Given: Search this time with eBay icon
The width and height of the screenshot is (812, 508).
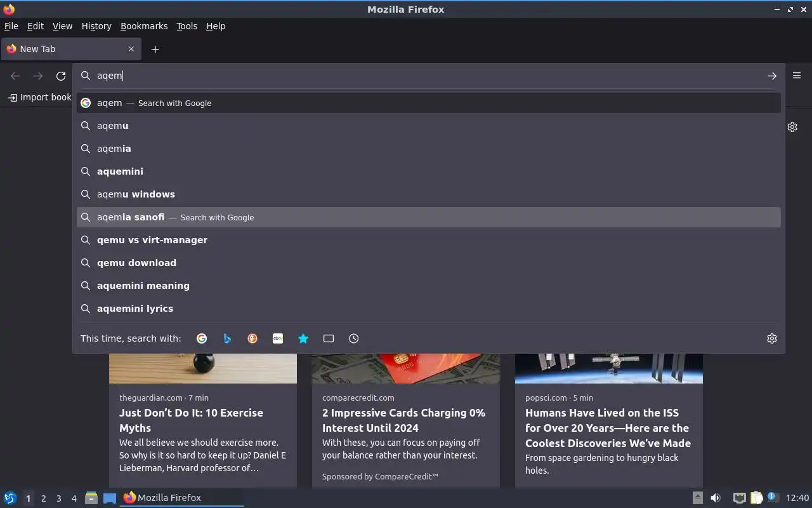Looking at the screenshot, I should pyautogui.click(x=278, y=338).
